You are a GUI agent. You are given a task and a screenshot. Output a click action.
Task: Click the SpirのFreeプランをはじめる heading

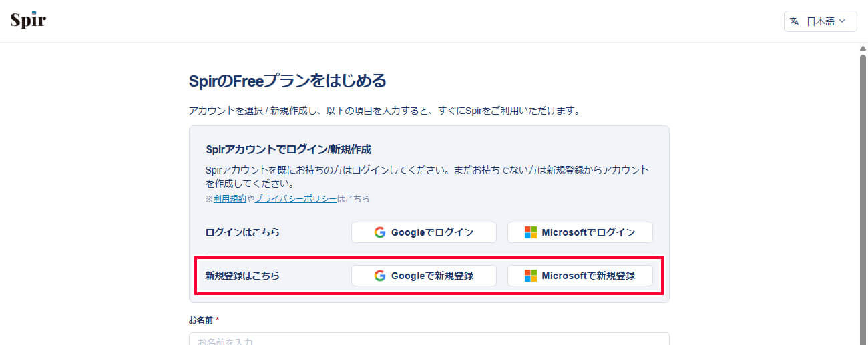[288, 81]
